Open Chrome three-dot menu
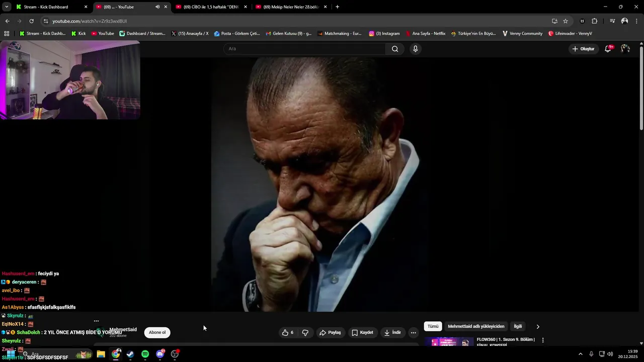Viewport: 644px width, 362px height. tap(637, 21)
